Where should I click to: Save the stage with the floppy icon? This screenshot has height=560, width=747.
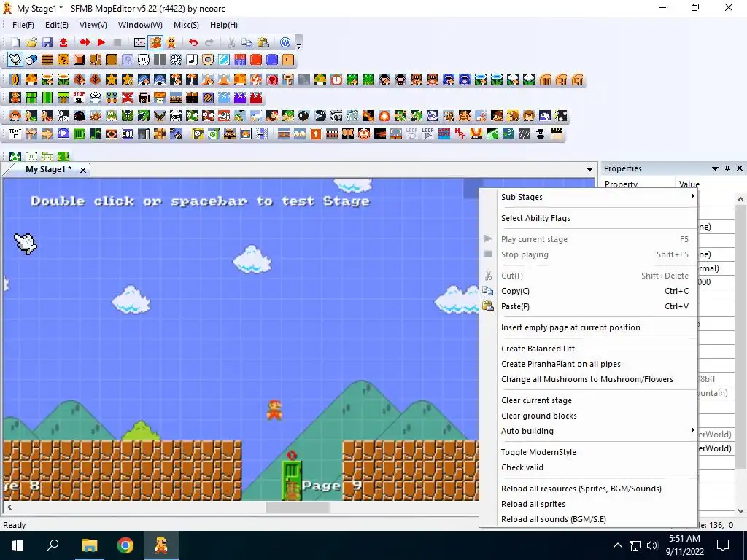(x=47, y=42)
